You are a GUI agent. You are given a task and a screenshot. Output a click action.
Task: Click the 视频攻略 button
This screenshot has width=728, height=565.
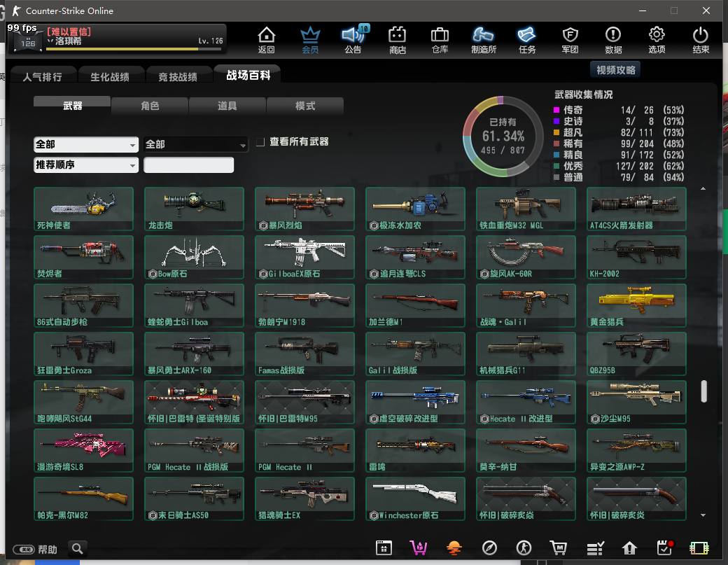click(x=615, y=69)
